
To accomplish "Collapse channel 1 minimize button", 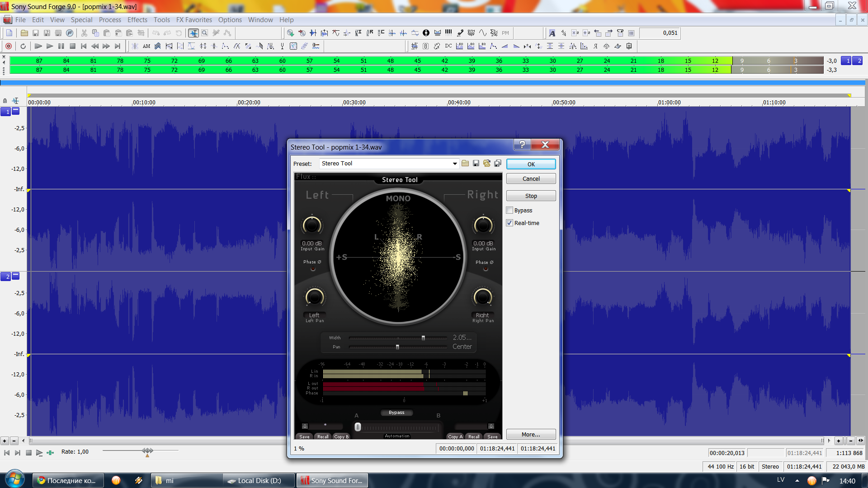I will (16, 111).
